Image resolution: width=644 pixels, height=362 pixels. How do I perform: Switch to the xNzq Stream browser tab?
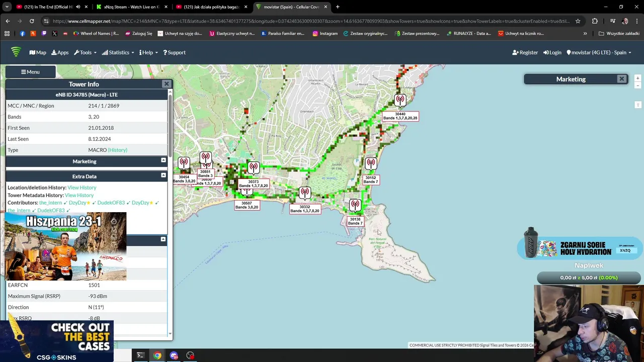131,7
